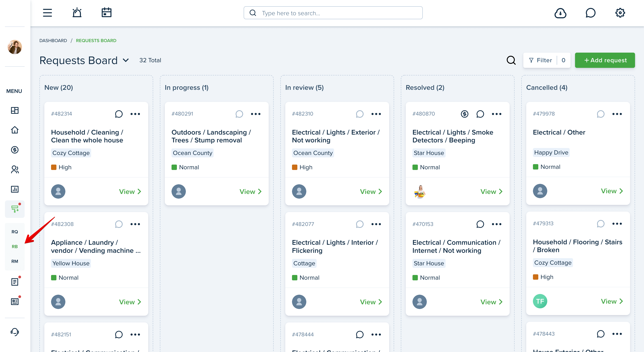The height and width of the screenshot is (352, 644).
Task: Open the dashboard grid icon in sidebar
Action: [15, 110]
